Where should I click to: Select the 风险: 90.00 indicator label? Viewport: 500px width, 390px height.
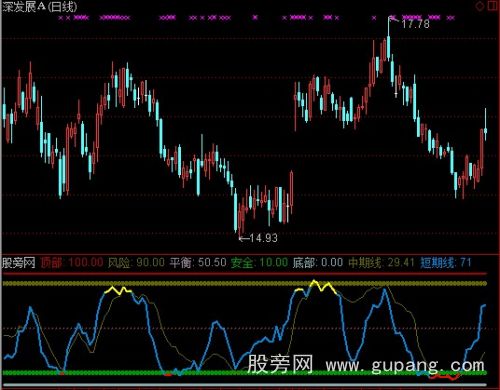pyautogui.click(x=136, y=263)
